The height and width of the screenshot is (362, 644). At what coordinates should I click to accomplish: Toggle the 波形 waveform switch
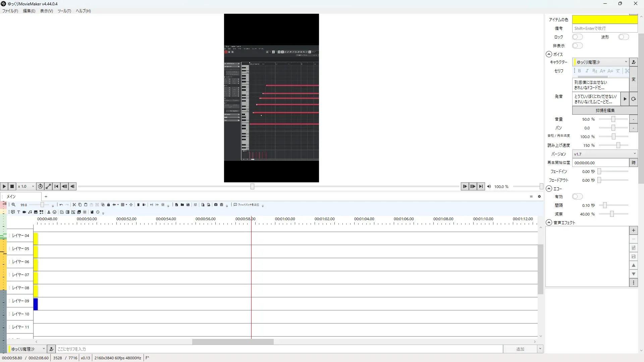[623, 37]
